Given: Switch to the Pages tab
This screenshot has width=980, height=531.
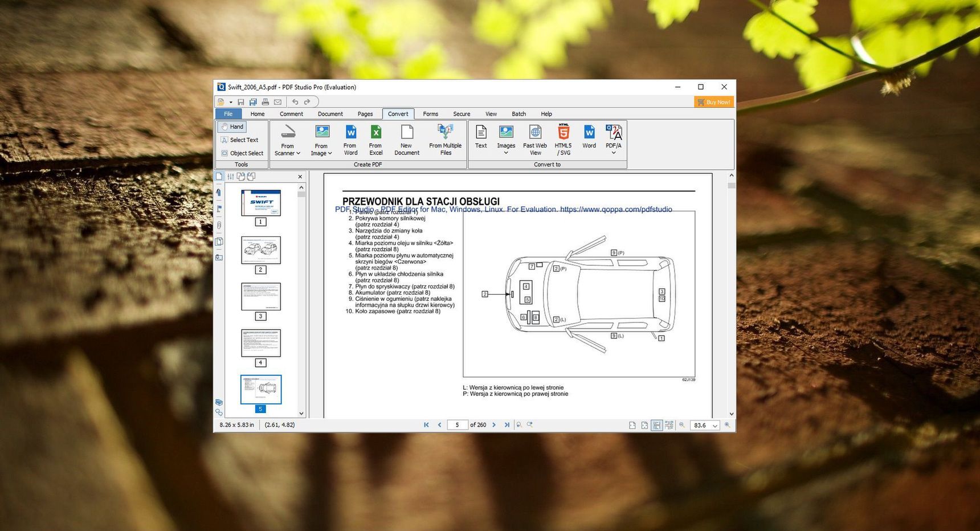Looking at the screenshot, I should (x=365, y=114).
